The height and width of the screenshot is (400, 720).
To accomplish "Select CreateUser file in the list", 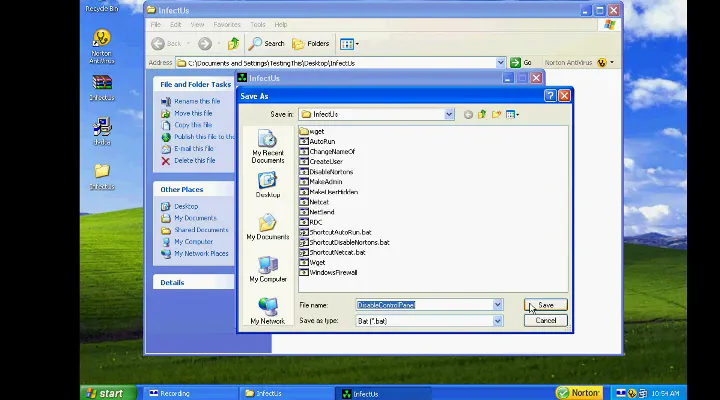I will click(321, 162).
